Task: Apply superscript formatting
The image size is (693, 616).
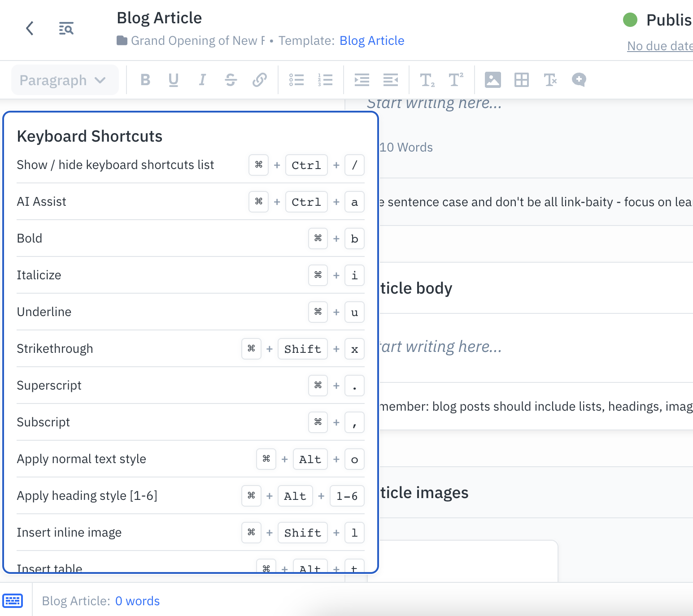Action: tap(456, 80)
